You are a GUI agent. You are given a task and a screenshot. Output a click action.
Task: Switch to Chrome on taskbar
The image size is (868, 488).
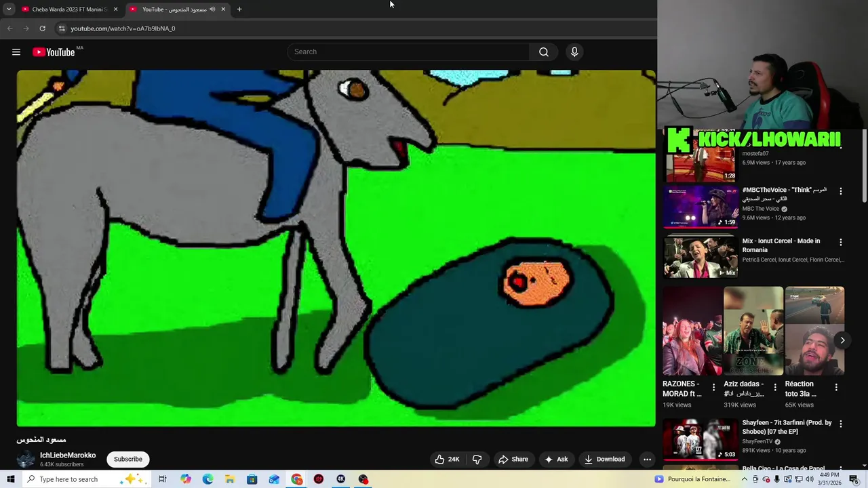(x=297, y=479)
